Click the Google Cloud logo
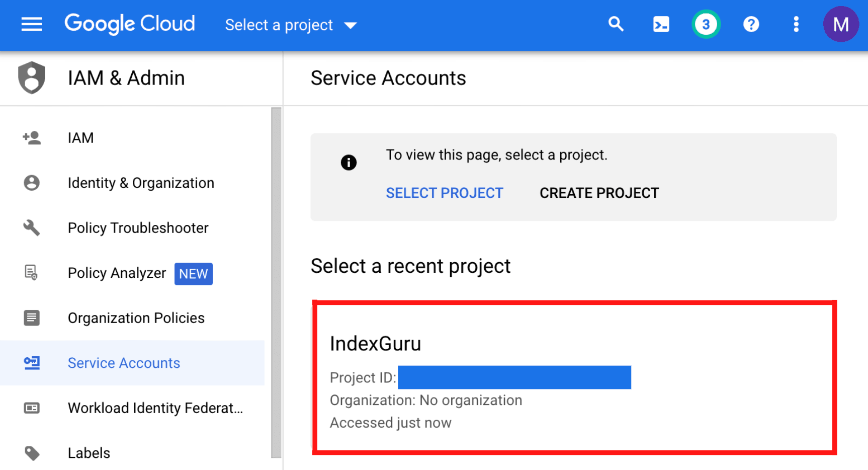868x470 pixels. click(130, 24)
